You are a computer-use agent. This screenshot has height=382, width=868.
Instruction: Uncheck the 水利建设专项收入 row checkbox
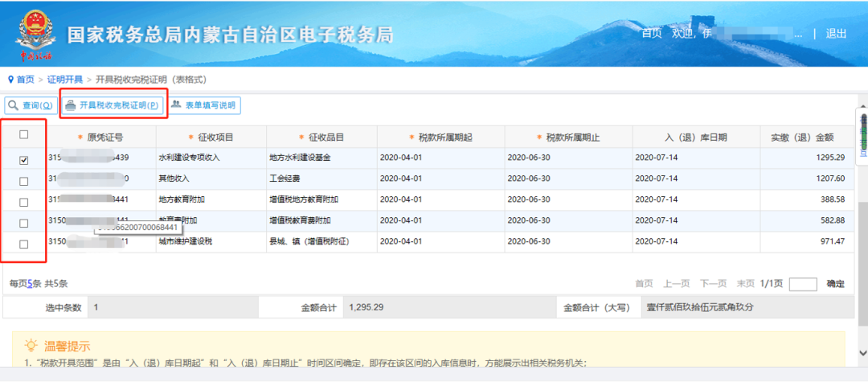coord(24,161)
